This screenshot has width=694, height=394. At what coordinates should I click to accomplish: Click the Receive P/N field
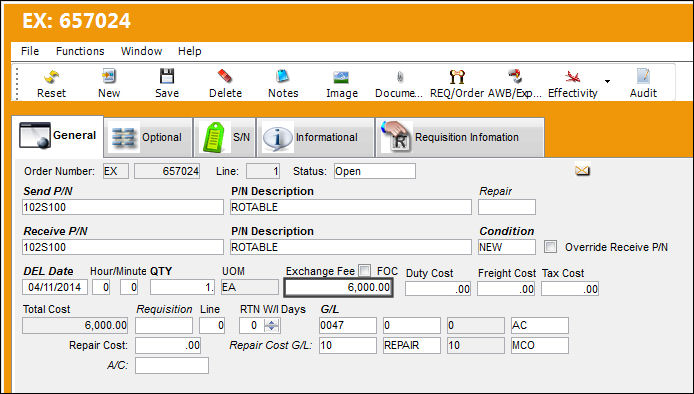point(123,247)
